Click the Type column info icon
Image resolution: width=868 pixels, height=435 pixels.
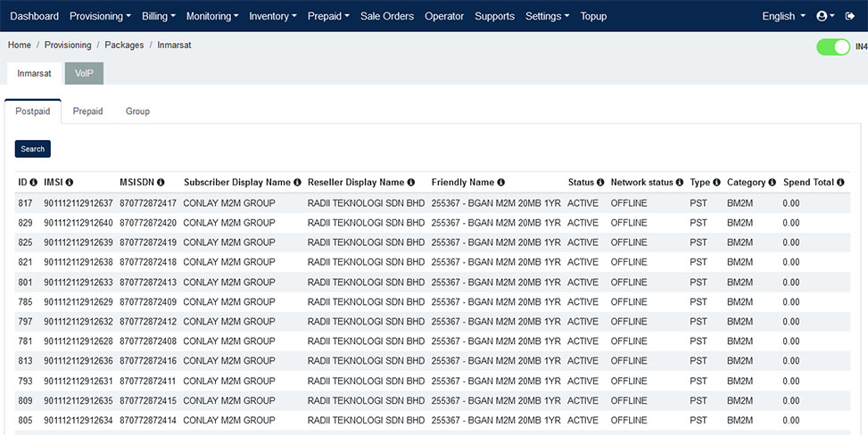pos(717,183)
